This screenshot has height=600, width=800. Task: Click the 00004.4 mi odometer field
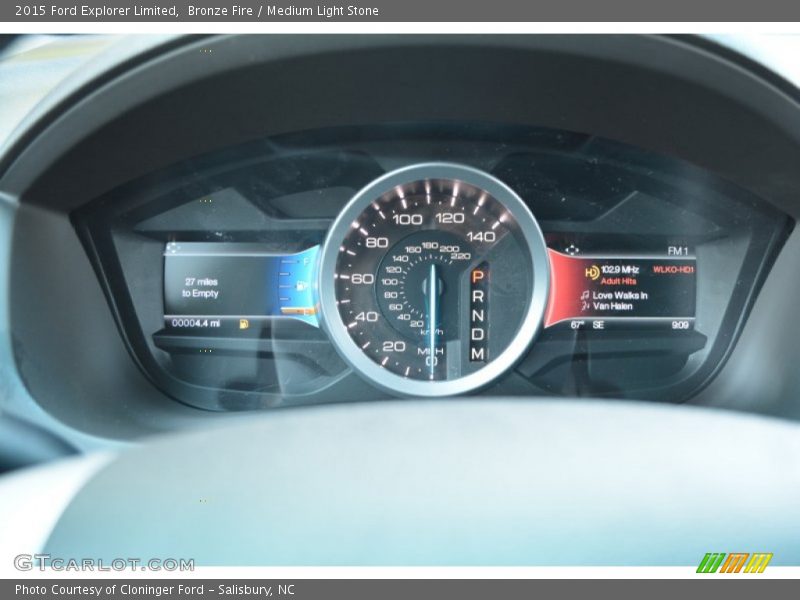tap(196, 322)
